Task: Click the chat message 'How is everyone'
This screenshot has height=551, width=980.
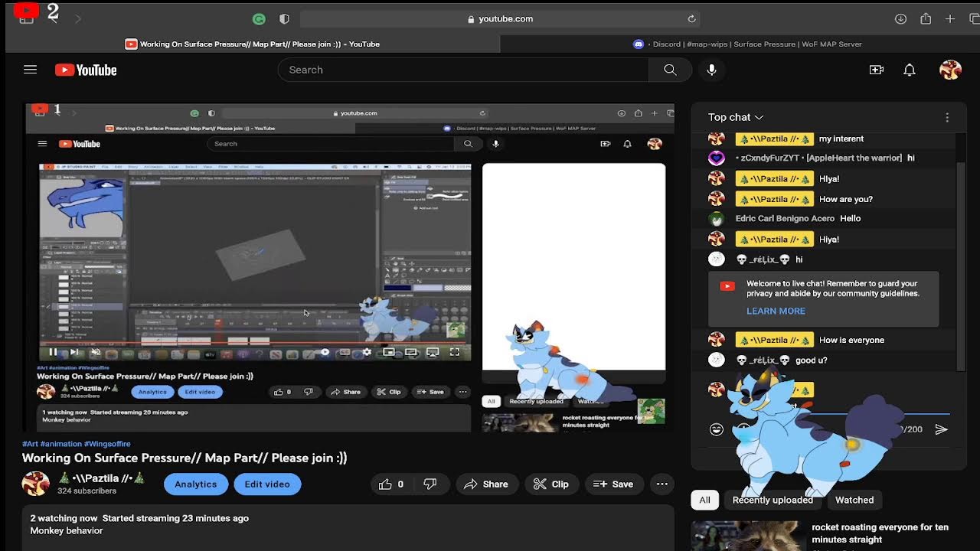Action: pyautogui.click(x=851, y=340)
